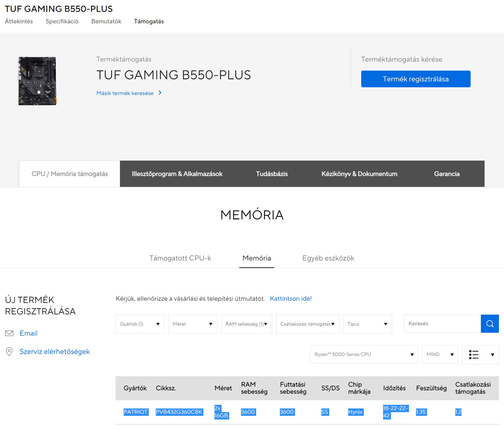Click the PVB432G360C8K part number cell

tap(179, 412)
